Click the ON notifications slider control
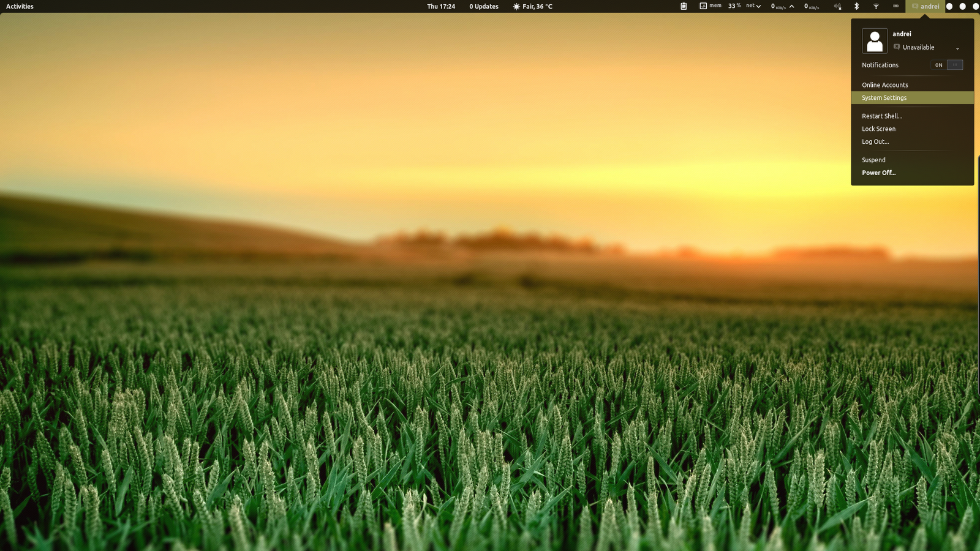980x551 pixels. (938, 65)
